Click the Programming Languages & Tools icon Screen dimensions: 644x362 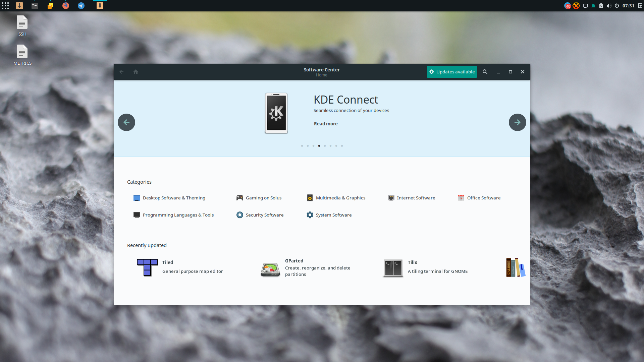[x=137, y=215]
